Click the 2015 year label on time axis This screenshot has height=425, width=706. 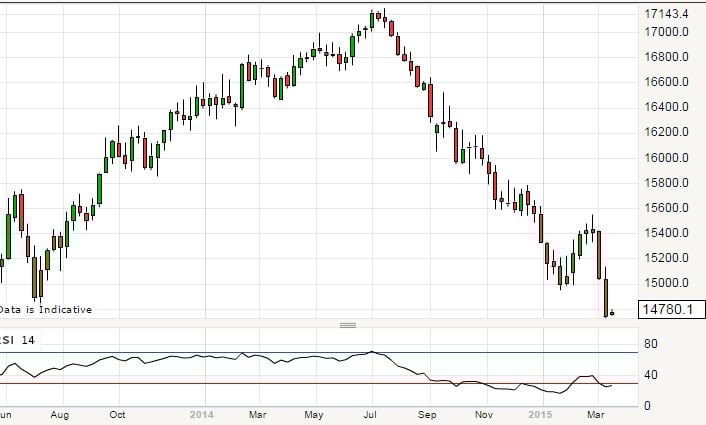point(543,414)
